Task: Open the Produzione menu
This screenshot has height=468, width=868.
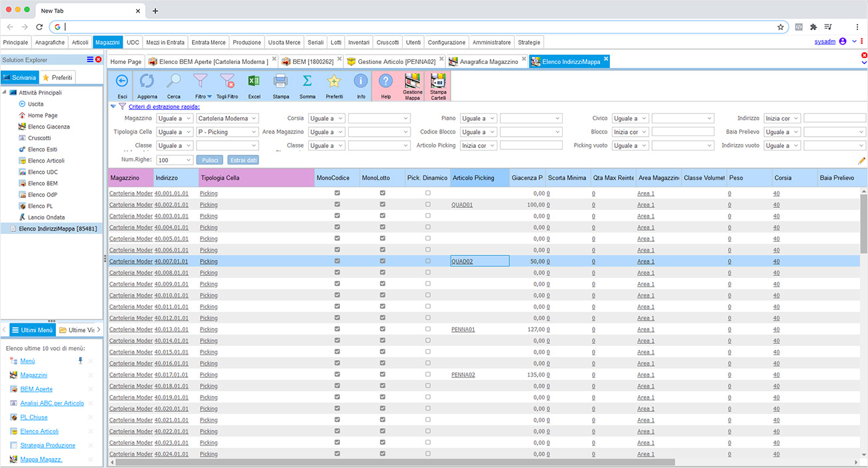Action: point(247,42)
